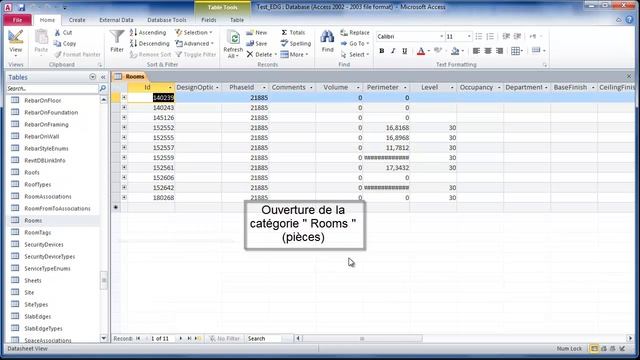
Task: Show Totals row
Action: click(x=293, y=32)
